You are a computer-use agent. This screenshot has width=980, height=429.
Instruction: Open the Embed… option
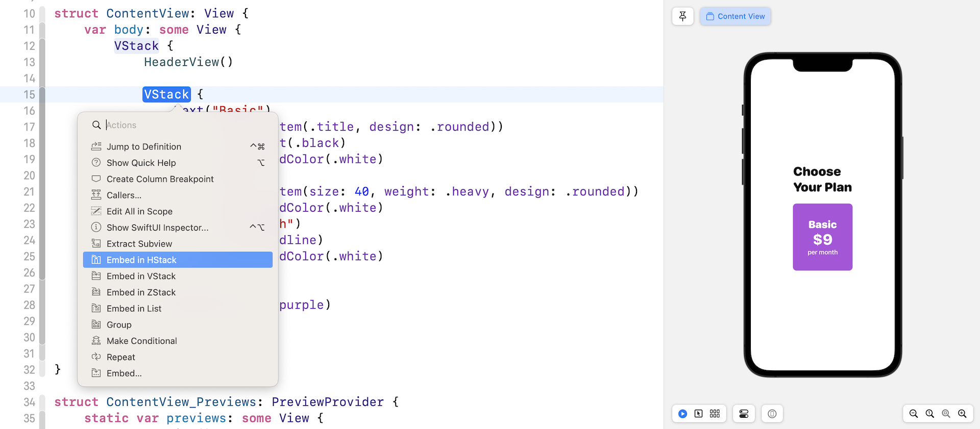pyautogui.click(x=124, y=373)
